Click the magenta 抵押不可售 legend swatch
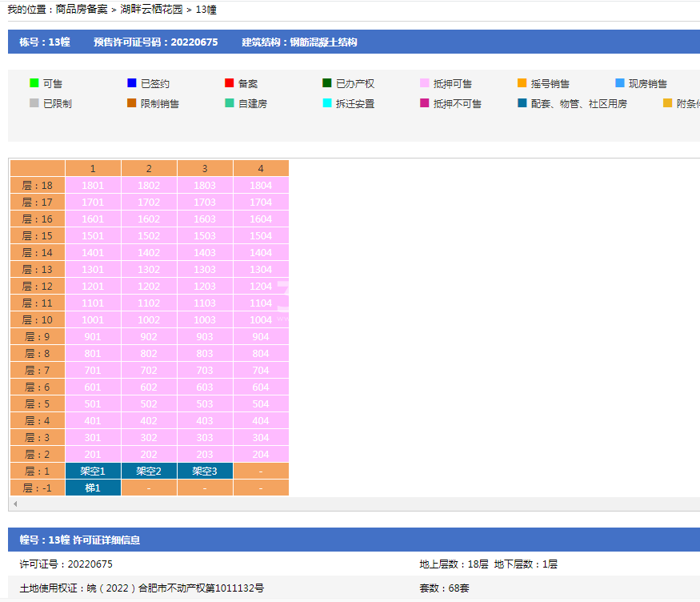Image resolution: width=700 pixels, height=602 pixels. pos(425,103)
